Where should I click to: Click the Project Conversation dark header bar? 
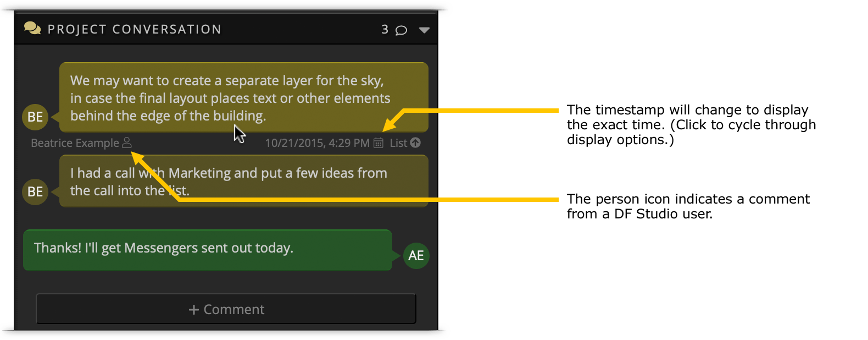(x=226, y=29)
